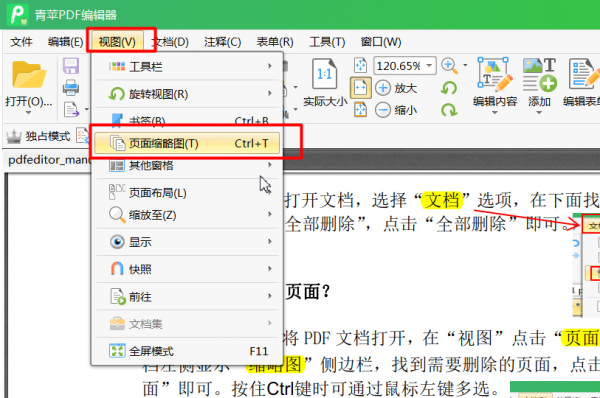Open the 注释(C) menu
600x398 pixels.
point(222,42)
